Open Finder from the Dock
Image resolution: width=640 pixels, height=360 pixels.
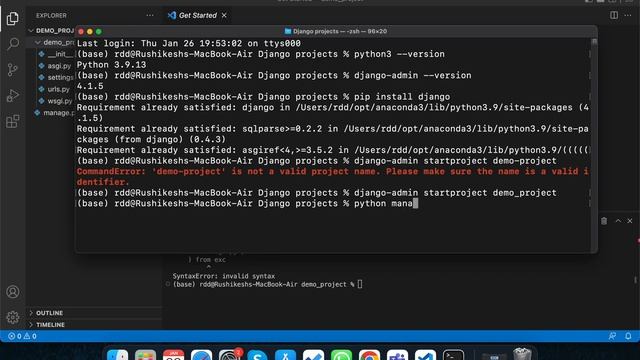point(118,355)
